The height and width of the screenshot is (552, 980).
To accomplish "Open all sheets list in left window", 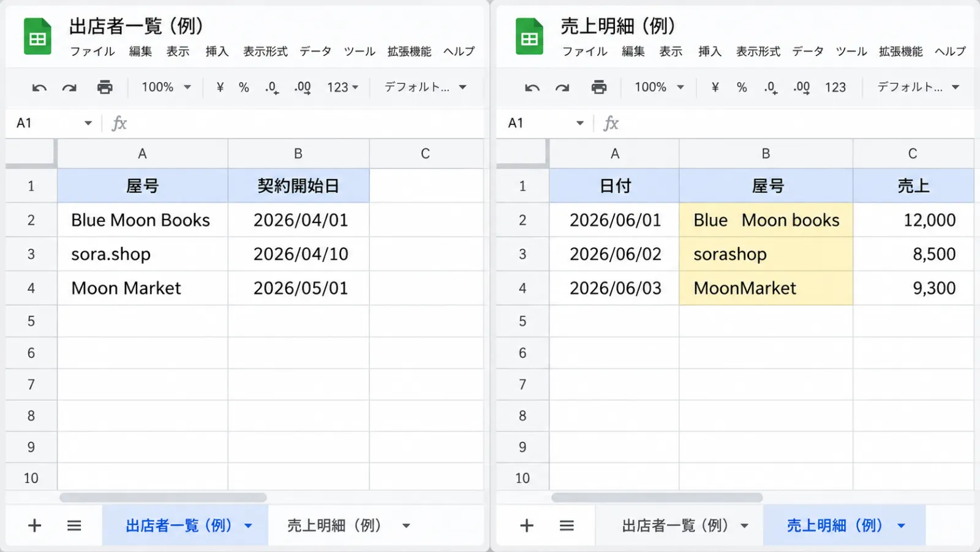I will pyautogui.click(x=74, y=525).
